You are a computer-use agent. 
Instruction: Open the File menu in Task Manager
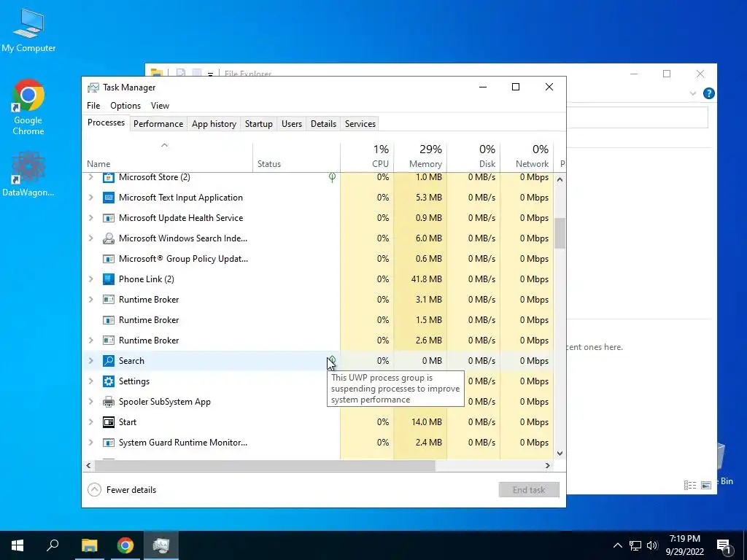click(93, 106)
